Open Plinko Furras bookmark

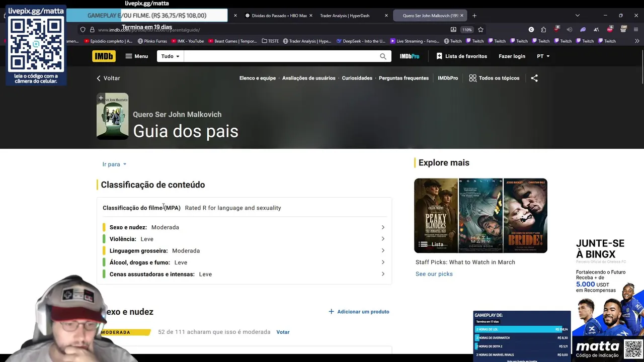pyautogui.click(x=152, y=41)
